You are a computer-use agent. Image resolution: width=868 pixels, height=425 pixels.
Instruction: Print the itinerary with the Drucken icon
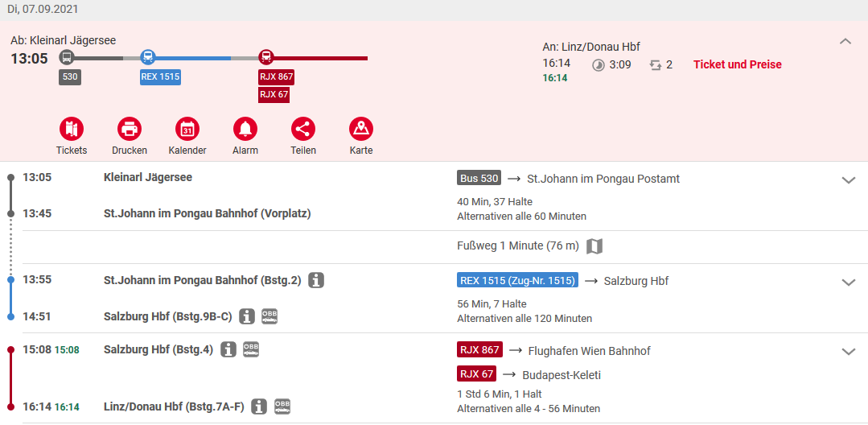click(x=130, y=129)
